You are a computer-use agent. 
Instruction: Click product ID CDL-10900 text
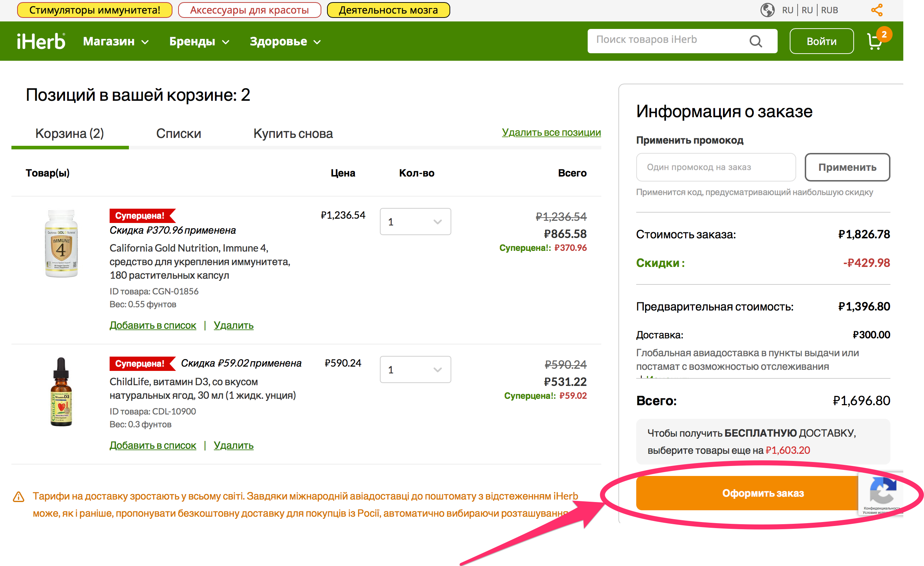tap(152, 412)
